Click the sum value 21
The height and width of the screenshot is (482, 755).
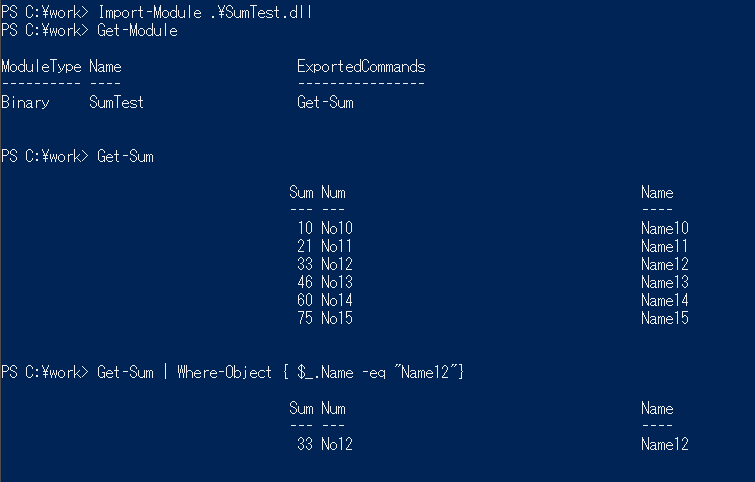(305, 246)
